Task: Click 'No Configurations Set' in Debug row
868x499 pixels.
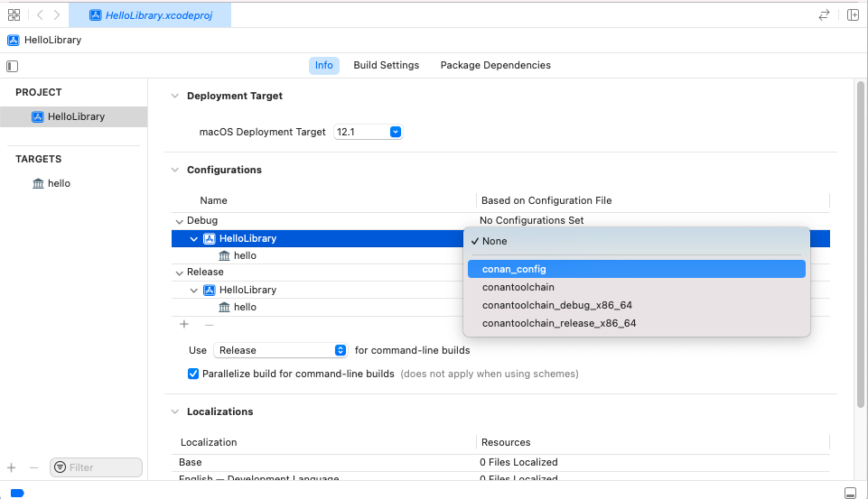Action: coord(531,221)
